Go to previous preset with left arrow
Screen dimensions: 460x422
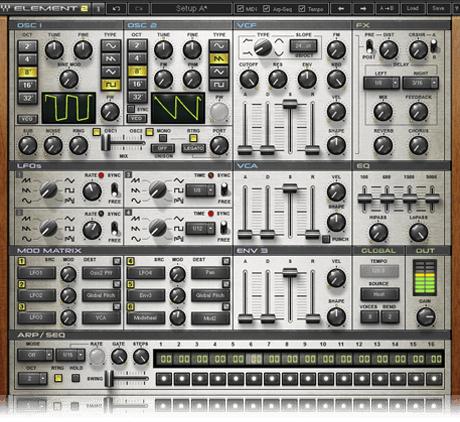pyautogui.click(x=340, y=9)
